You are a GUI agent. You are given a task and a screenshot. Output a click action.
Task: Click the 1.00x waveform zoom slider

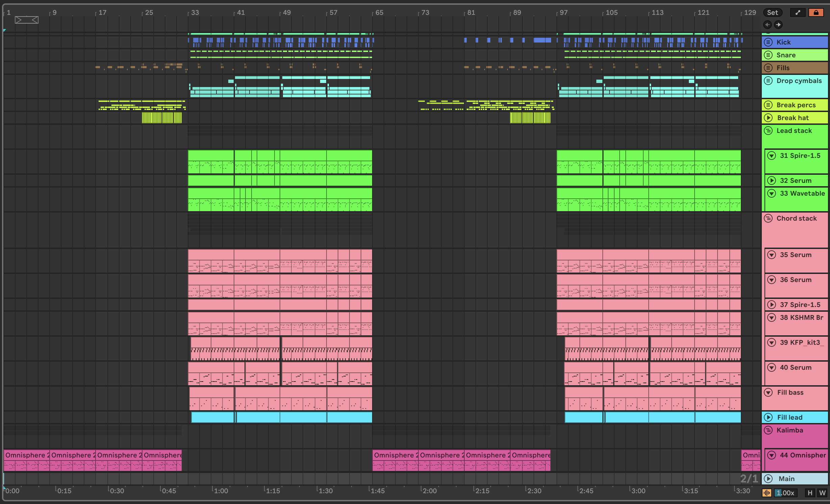click(785, 493)
